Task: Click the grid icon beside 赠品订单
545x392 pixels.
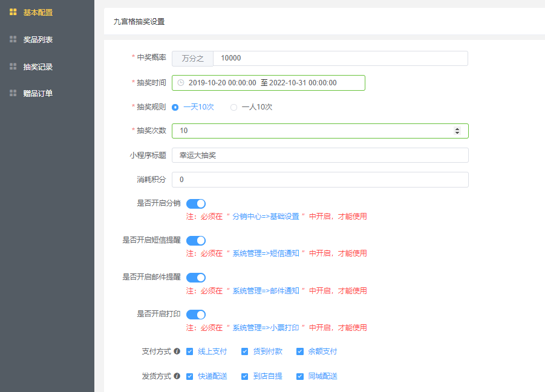Action: [13, 93]
